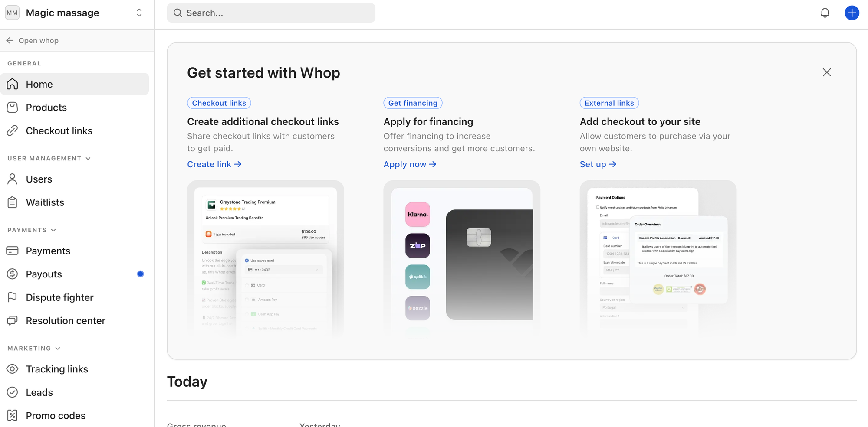Click the Waitlists clipboard icon
Screen dimensions: 868x427
tap(13, 202)
